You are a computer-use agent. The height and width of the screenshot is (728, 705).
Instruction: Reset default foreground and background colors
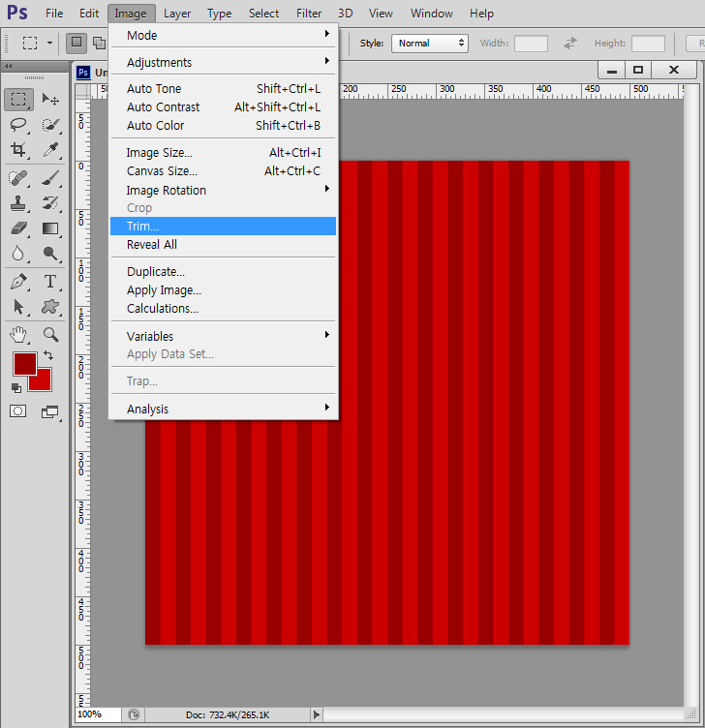tap(16, 387)
